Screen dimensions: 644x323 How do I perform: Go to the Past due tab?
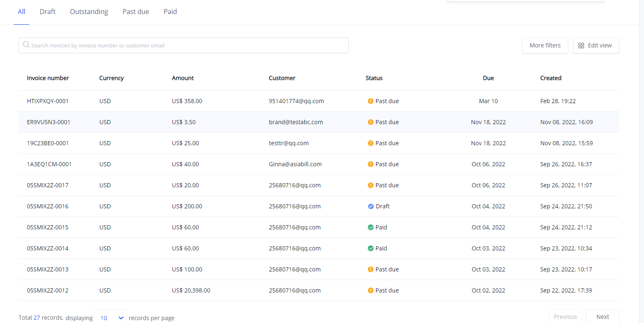[x=136, y=12]
